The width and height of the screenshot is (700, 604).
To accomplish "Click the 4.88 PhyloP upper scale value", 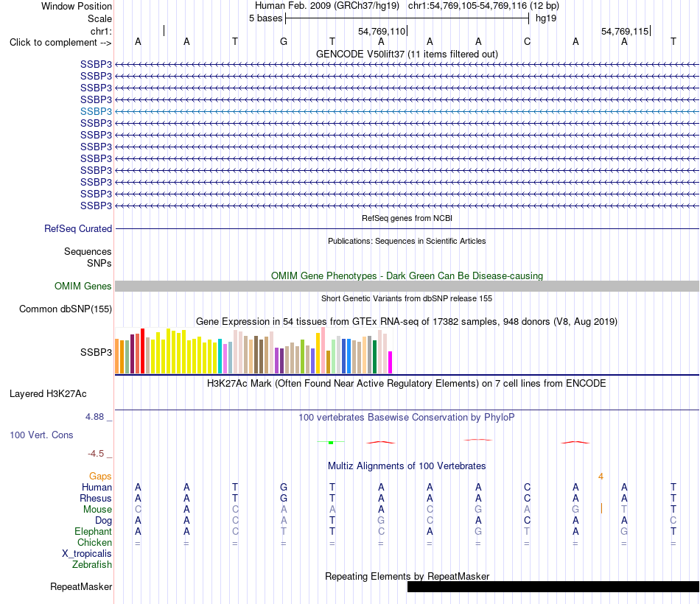I will tap(94, 416).
